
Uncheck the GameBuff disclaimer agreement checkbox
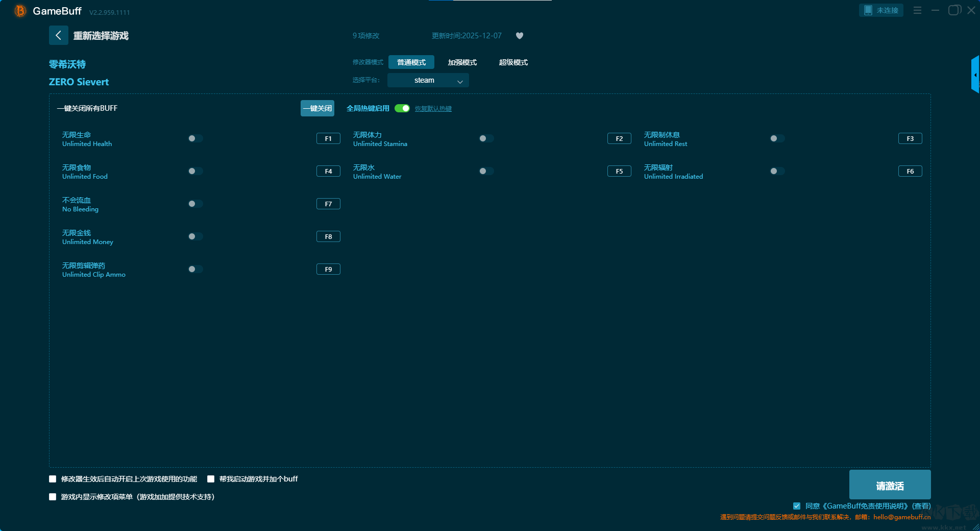pos(797,506)
